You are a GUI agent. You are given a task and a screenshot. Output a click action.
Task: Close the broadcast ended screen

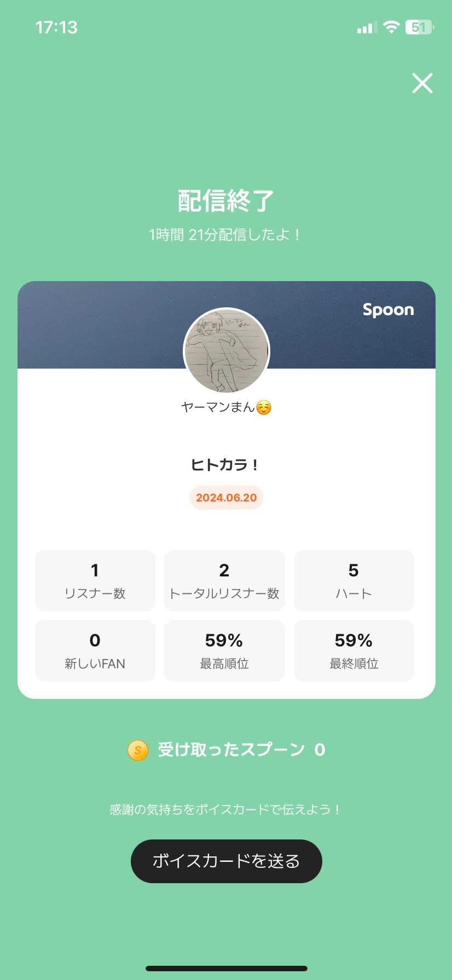click(x=422, y=83)
